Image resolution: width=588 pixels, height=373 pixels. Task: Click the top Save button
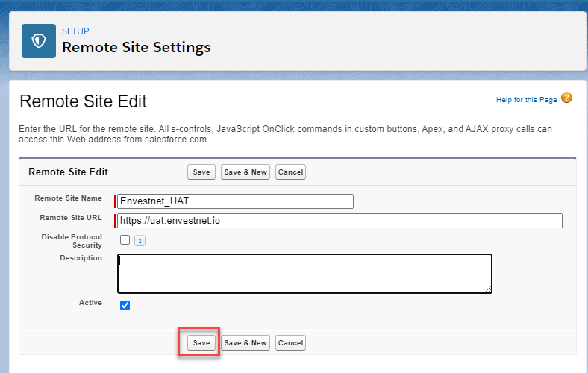click(x=201, y=172)
